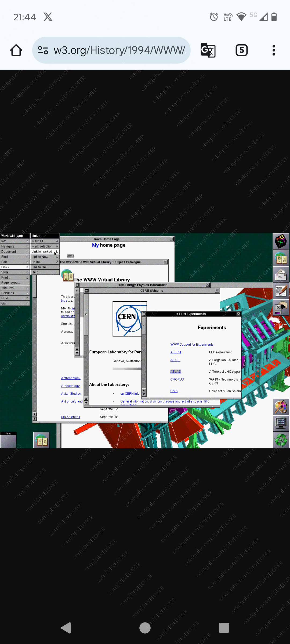Image resolution: width=290 pixels, height=644 pixels.
Task: Open the site information icon in address bar
Action: (43, 50)
